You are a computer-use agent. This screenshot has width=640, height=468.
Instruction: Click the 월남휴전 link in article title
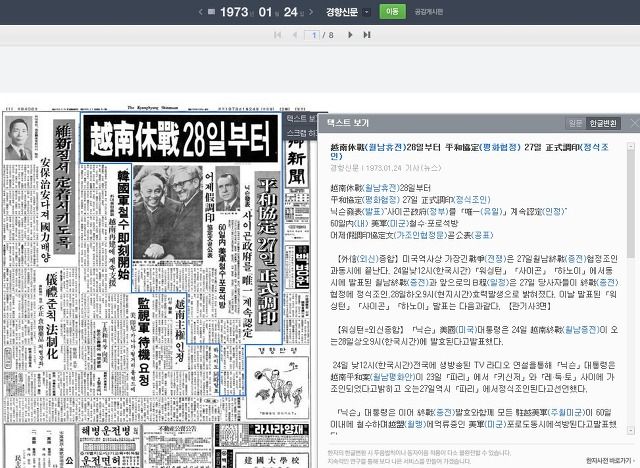[383, 147]
